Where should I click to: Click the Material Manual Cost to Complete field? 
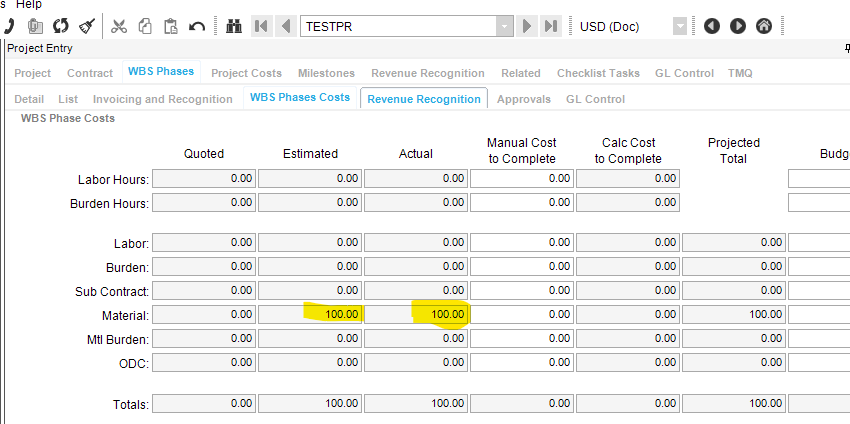click(521, 315)
